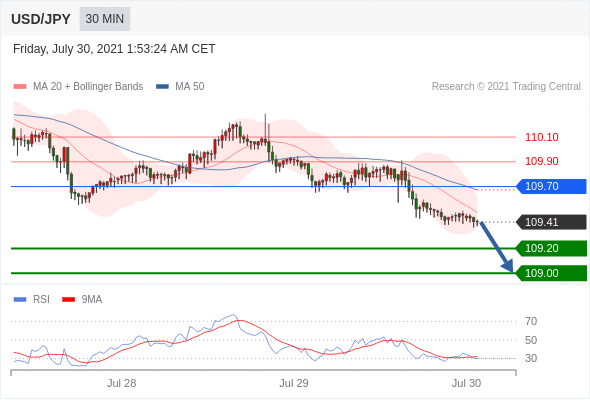Toggle the MA 50 legend entry
590x400 pixels.
tap(180, 87)
